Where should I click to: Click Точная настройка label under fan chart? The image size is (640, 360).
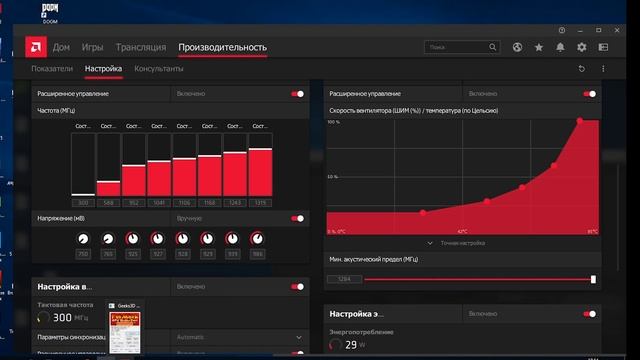(x=462, y=243)
